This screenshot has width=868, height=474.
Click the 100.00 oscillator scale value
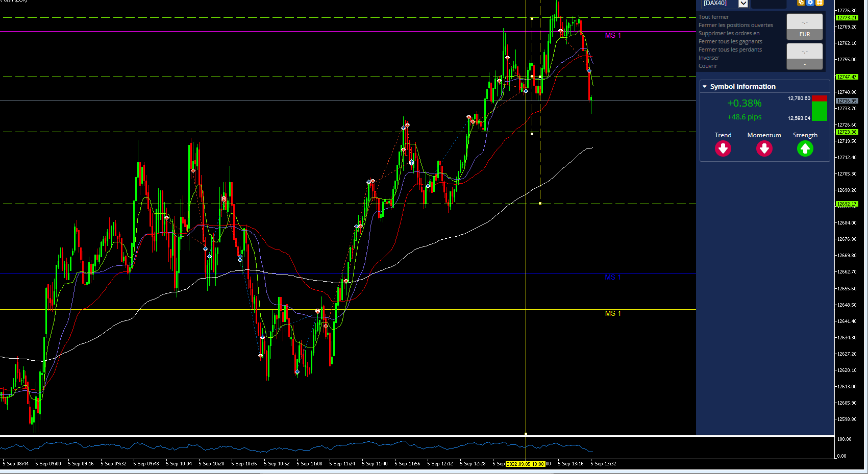(845, 439)
